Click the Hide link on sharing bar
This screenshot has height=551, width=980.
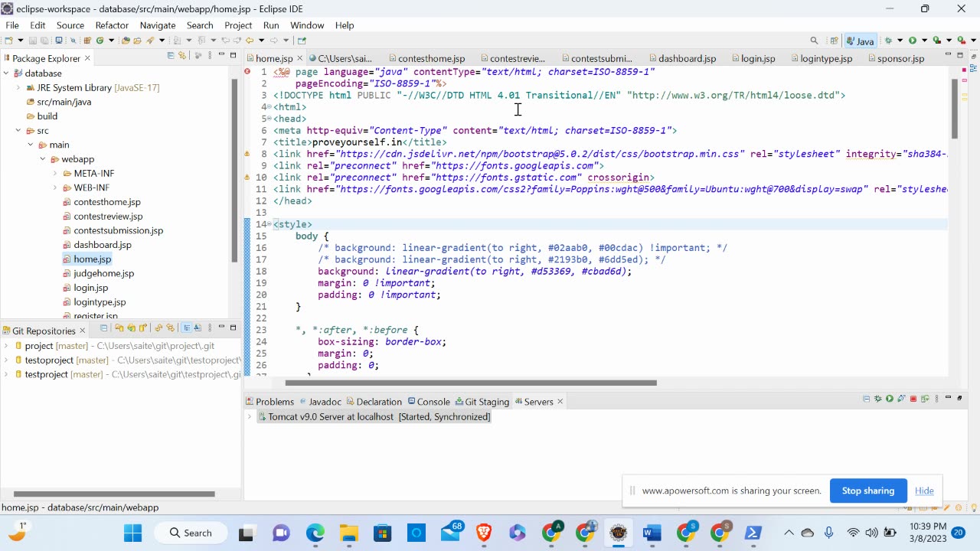tap(924, 491)
